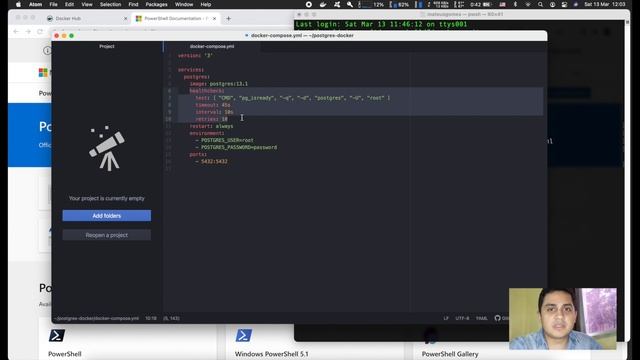Image resolution: width=640 pixels, height=360 pixels.
Task: Click the restart: always line
Action: point(211,126)
